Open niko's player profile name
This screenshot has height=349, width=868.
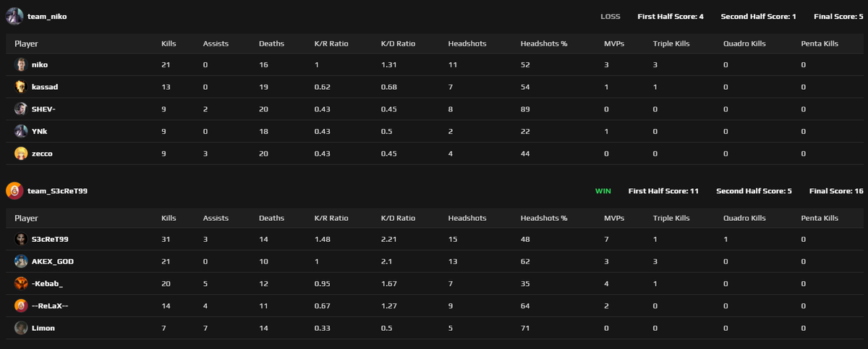coord(40,64)
